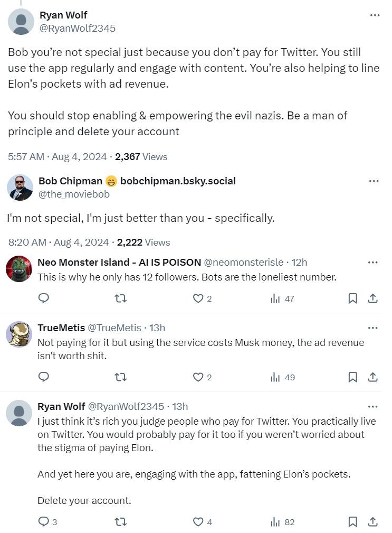Open Bob Chipman's profile picture
392x533 pixels.
[x=20, y=187]
